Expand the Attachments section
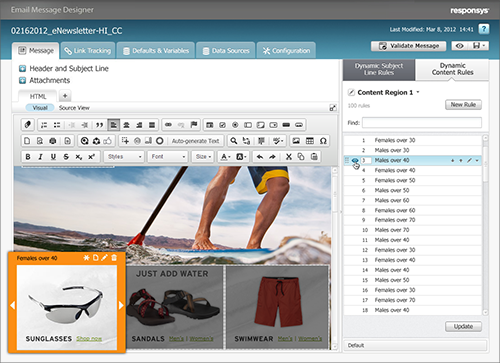This screenshot has height=363, width=500. (x=22, y=80)
